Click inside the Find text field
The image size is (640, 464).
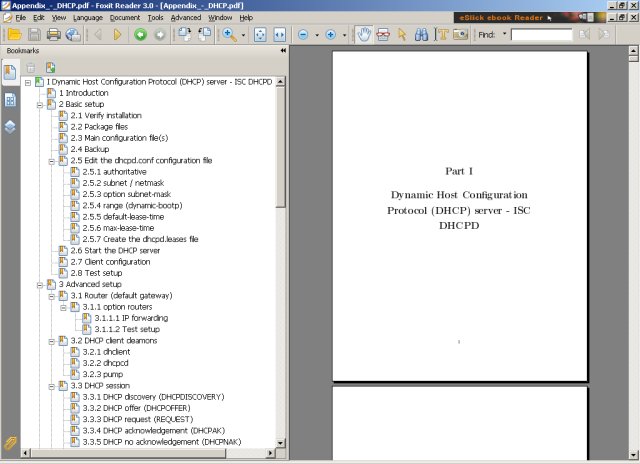pyautogui.click(x=542, y=35)
